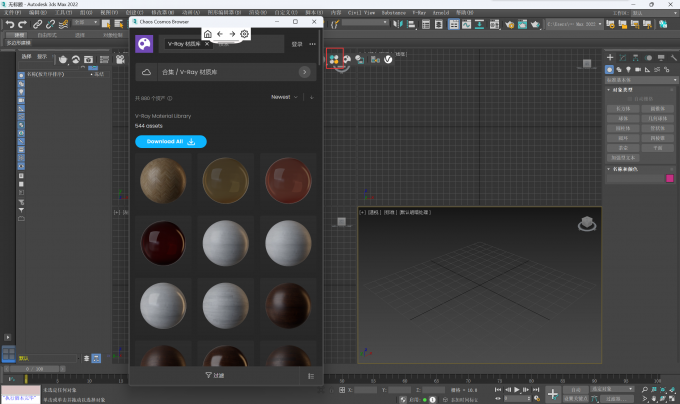The image size is (680, 404).
Task: Open Render Setup teapot with gear
Action: click(x=509, y=24)
